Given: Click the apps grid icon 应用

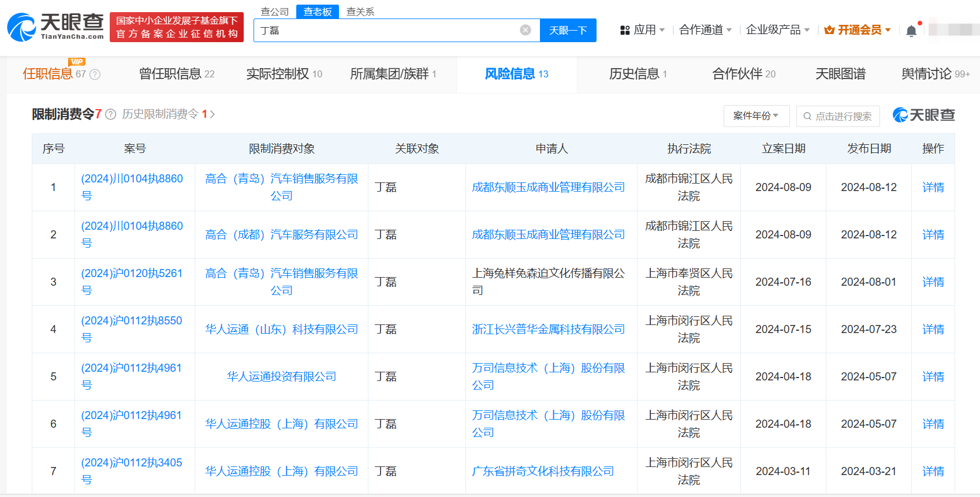Looking at the screenshot, I should click(x=624, y=30).
